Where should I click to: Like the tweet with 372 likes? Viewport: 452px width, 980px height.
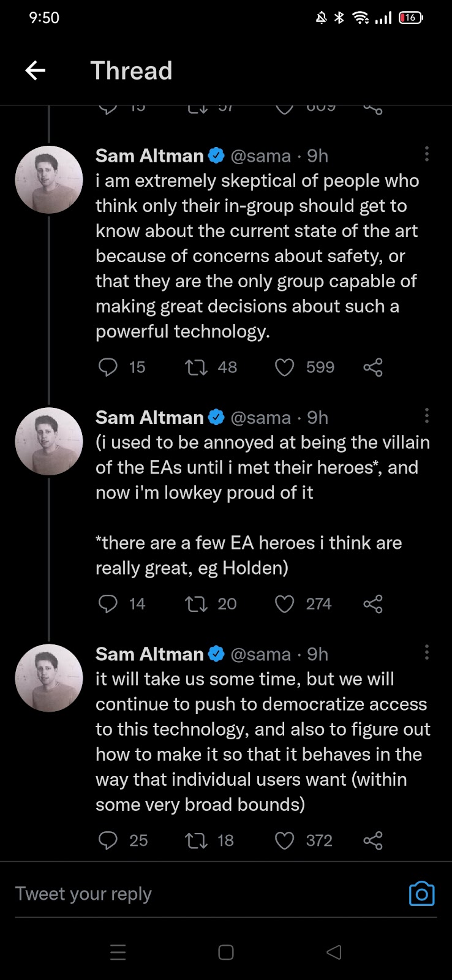point(284,840)
